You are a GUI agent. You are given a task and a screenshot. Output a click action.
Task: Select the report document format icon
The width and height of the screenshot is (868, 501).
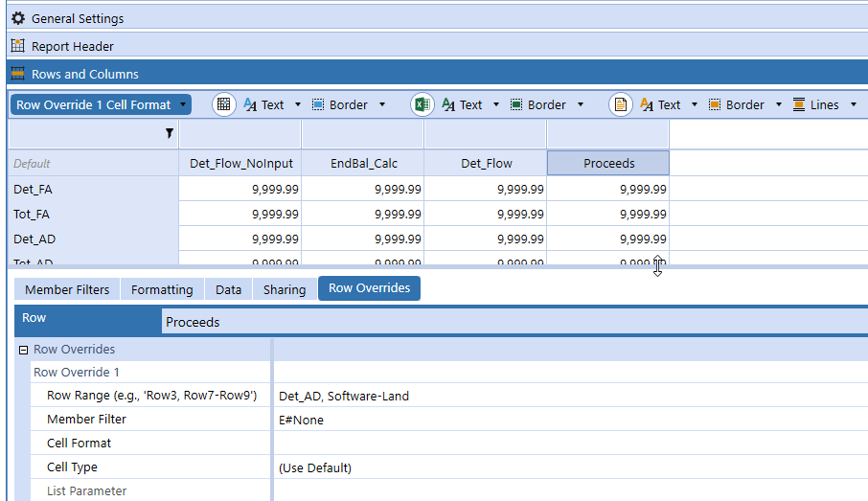pyautogui.click(x=621, y=105)
